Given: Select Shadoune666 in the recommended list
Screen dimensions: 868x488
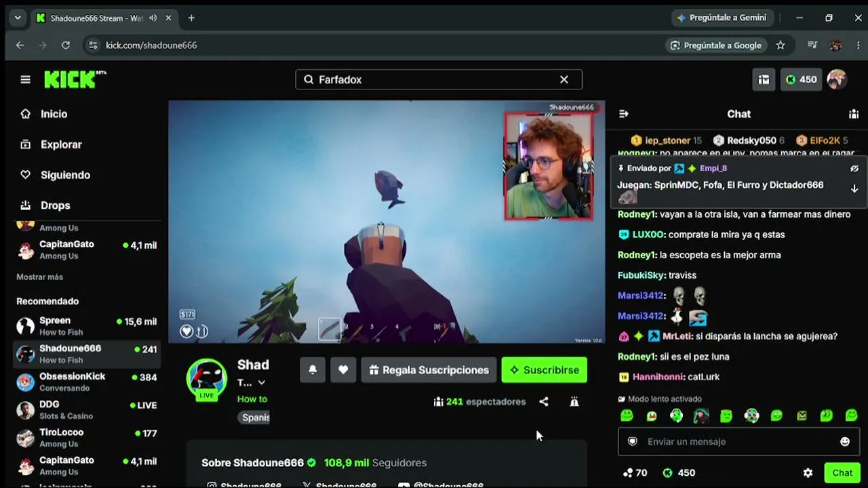Looking at the screenshot, I should 87,354.
